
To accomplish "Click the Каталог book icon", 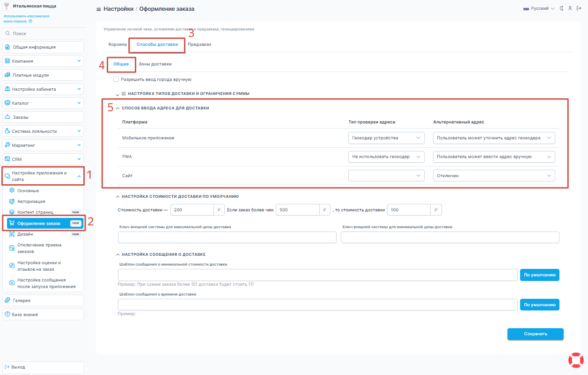I will pos(7,103).
